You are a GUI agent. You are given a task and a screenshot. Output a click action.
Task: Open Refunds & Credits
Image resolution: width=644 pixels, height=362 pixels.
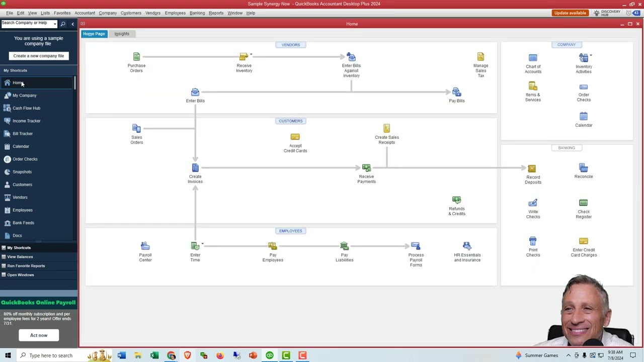456,200
